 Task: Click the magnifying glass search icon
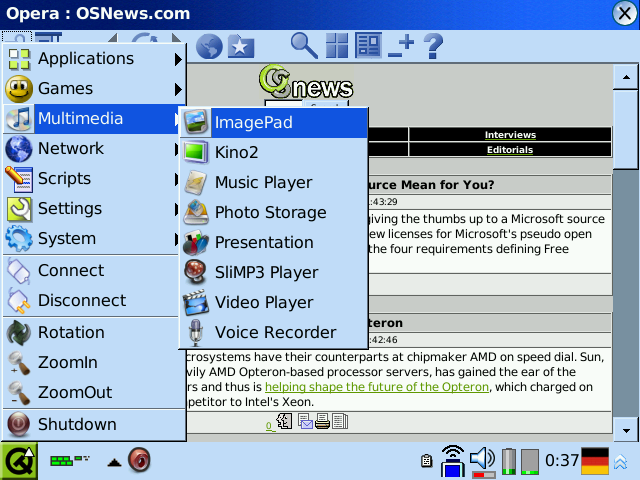tap(304, 46)
